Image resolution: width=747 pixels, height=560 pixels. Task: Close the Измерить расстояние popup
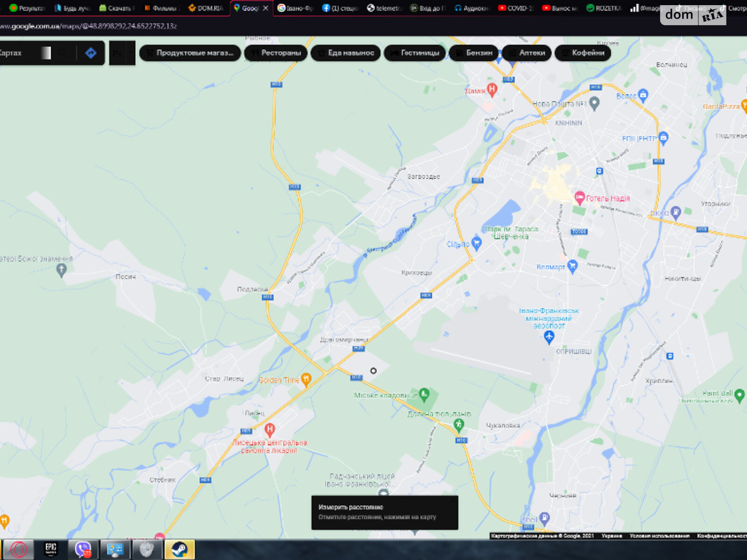tap(452, 501)
